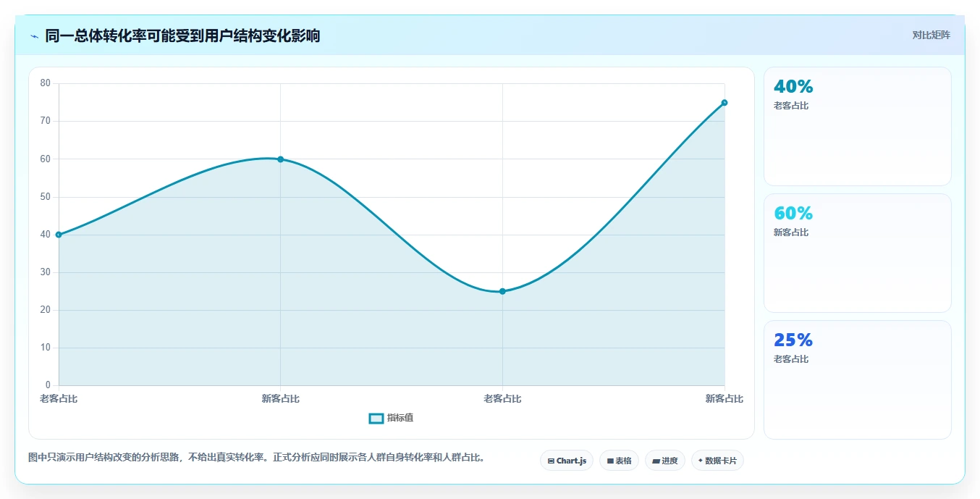This screenshot has width=980, height=499.
Task: Open the Chart.js chip
Action: [x=567, y=461]
